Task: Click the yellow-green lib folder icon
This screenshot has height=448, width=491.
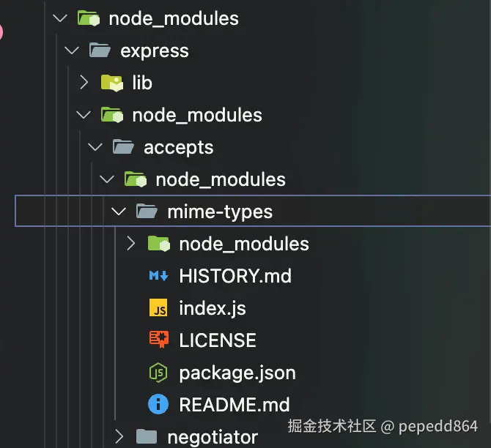Action: point(111,83)
